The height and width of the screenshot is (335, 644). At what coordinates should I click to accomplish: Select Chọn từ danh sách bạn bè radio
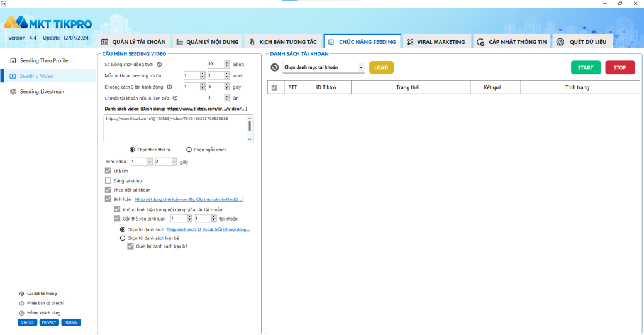pos(123,238)
